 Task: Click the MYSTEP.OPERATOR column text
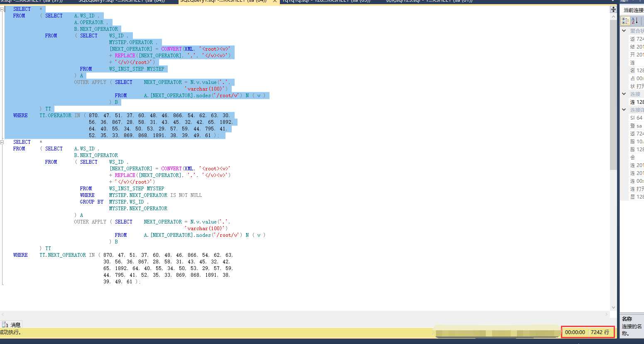point(131,42)
